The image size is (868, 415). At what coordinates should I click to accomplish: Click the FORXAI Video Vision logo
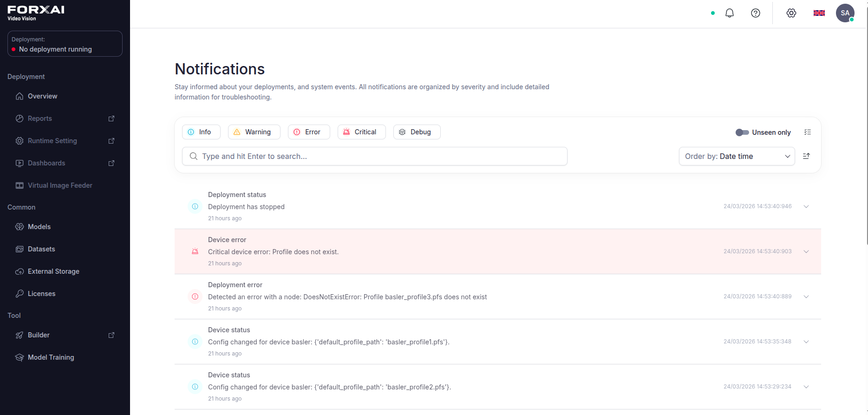pos(36,13)
